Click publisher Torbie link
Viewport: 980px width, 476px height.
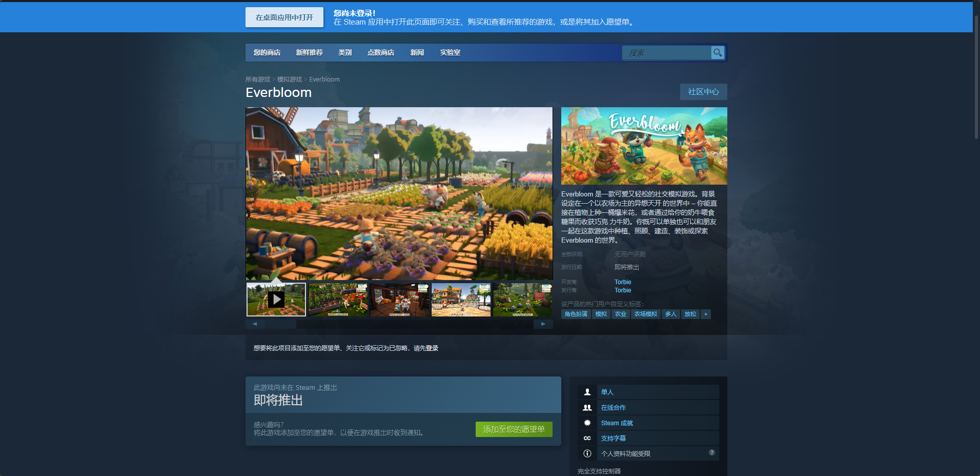coord(623,290)
